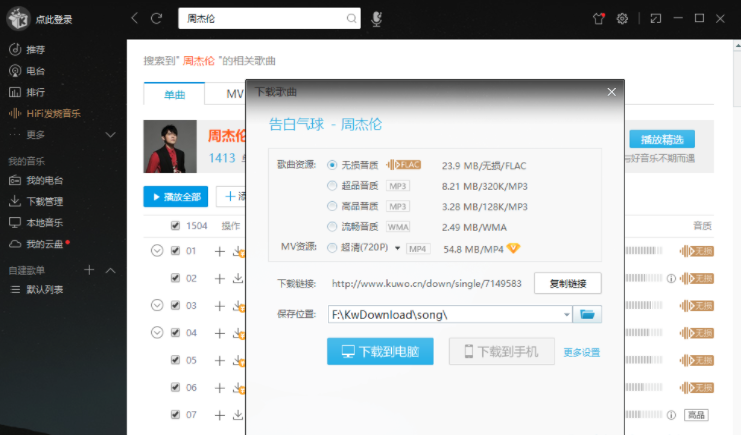Click the Kuwo logo avatar to log in
Viewport: 741px width, 435px height.
click(x=18, y=19)
